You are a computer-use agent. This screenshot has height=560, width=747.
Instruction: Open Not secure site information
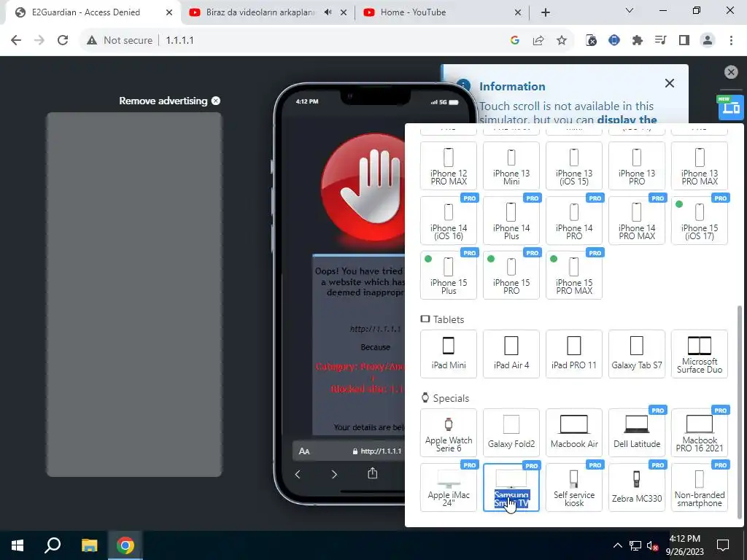tap(120, 41)
